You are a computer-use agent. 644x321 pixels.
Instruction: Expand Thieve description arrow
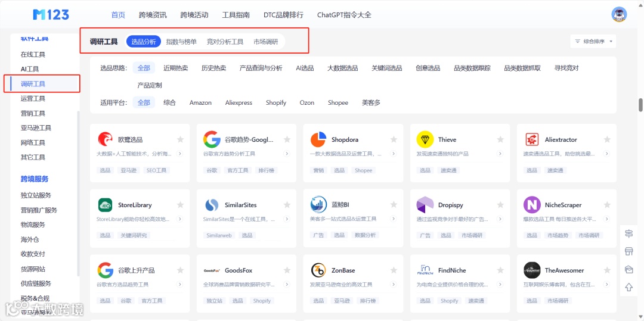(x=500, y=154)
